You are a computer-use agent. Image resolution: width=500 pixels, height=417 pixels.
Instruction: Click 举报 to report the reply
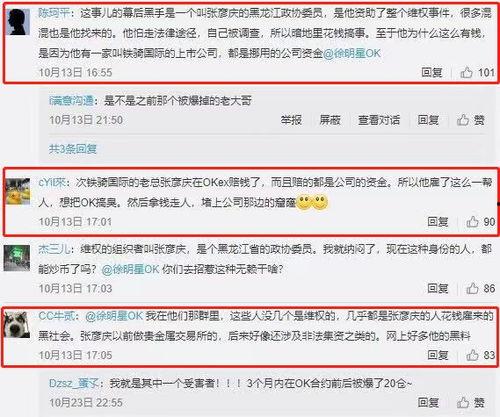coord(291,120)
